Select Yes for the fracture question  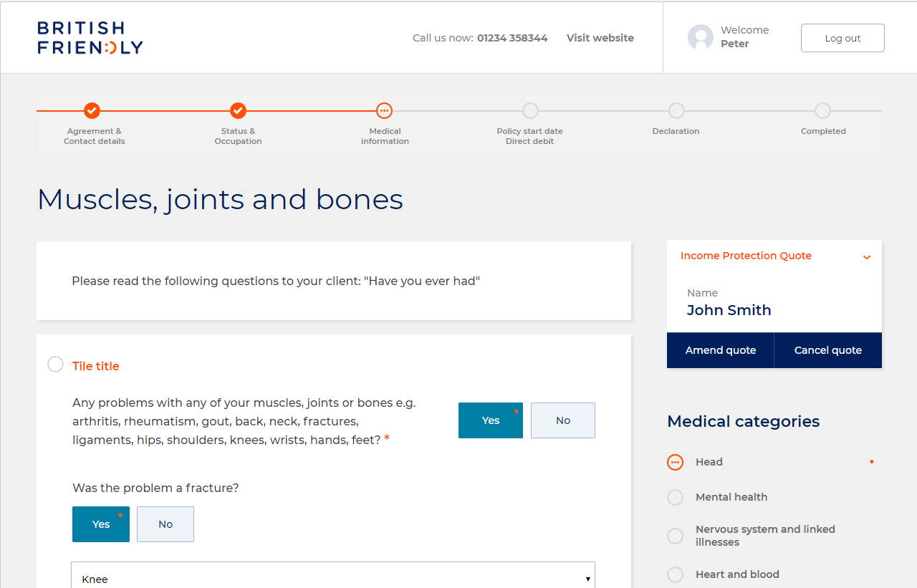(101, 524)
